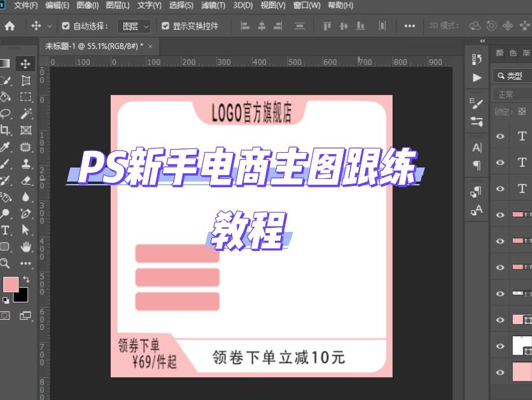532x400 pixels.
Task: Open the 图像(I) menu
Action: 88,6
